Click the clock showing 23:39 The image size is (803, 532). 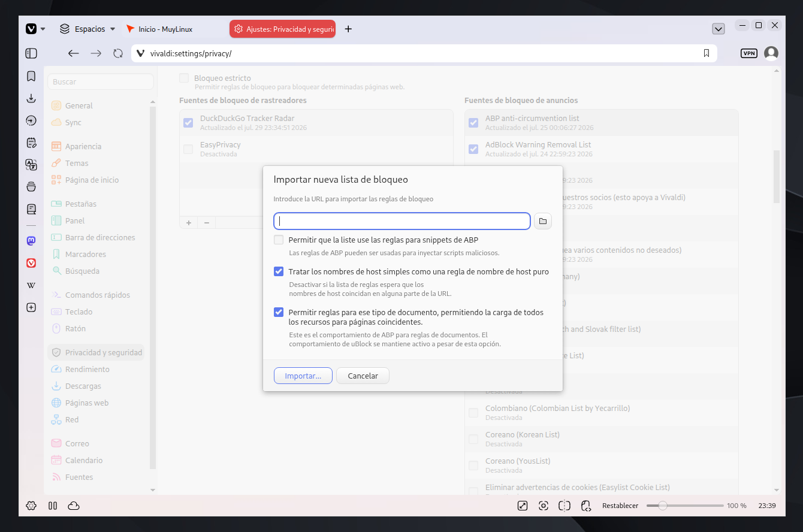767,506
